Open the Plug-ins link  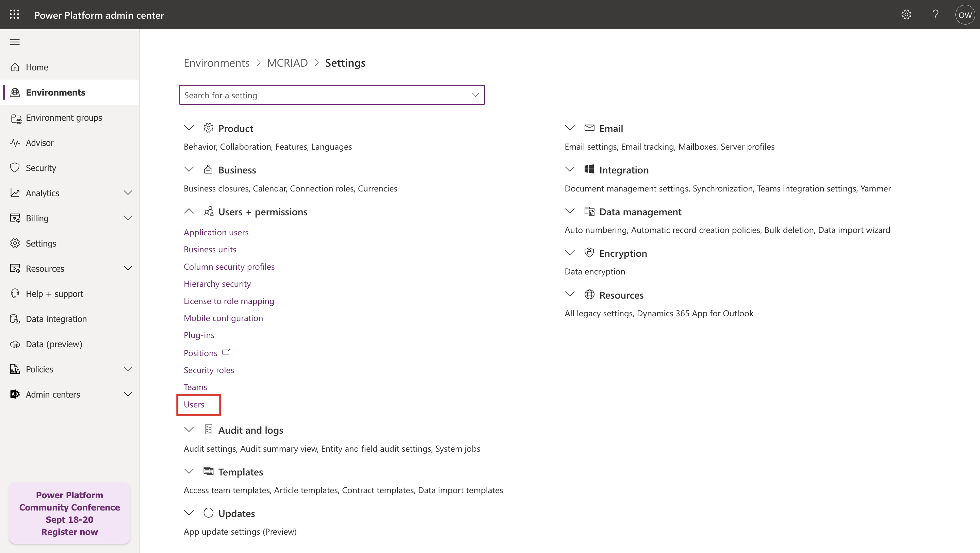[199, 335]
